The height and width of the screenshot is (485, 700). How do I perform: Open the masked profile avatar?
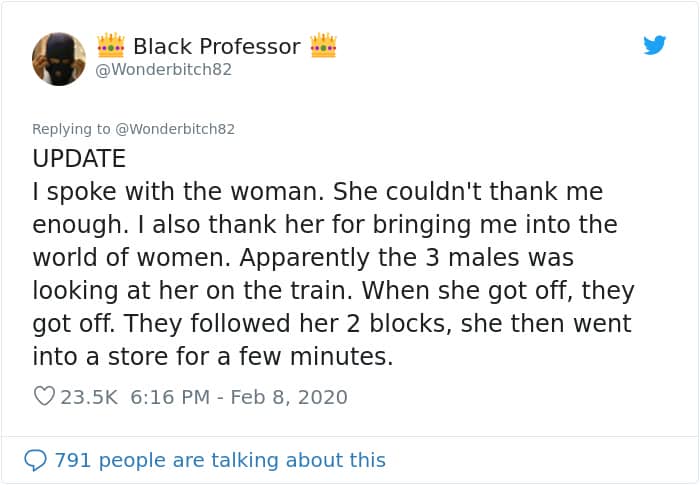pos(59,58)
